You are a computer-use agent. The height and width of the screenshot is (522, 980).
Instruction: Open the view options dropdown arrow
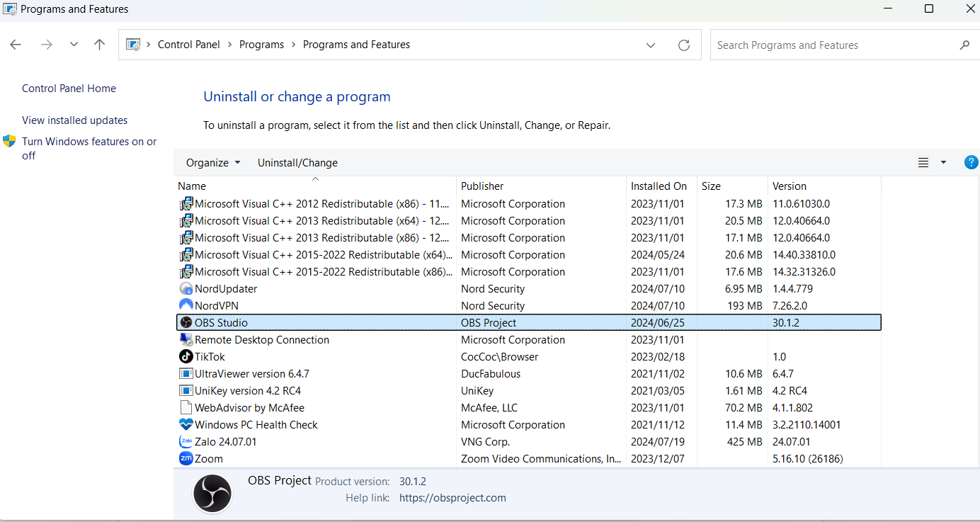[943, 163]
